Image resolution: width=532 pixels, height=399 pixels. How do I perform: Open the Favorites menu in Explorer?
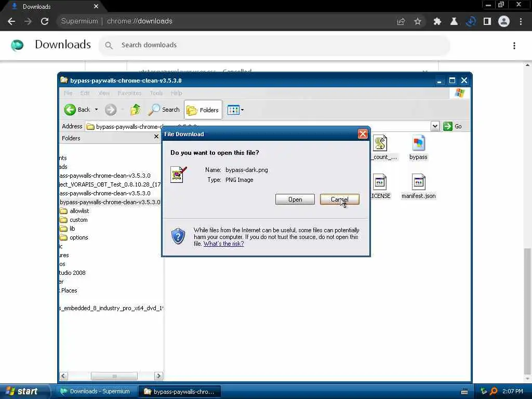129,93
